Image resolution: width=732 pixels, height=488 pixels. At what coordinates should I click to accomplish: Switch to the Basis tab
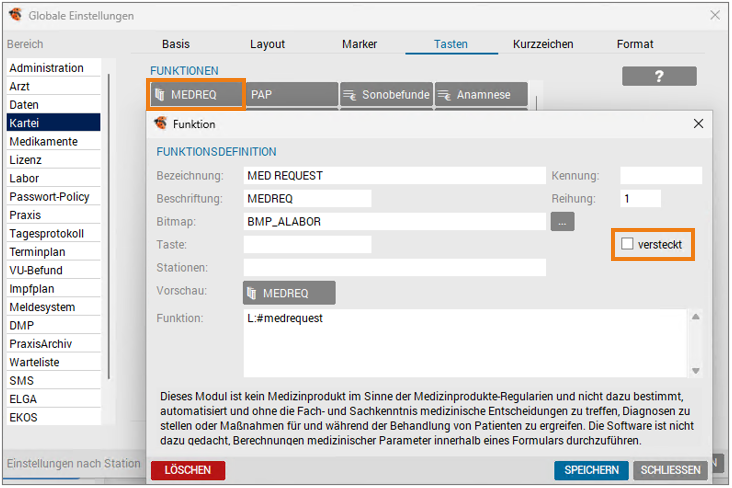[x=176, y=44]
